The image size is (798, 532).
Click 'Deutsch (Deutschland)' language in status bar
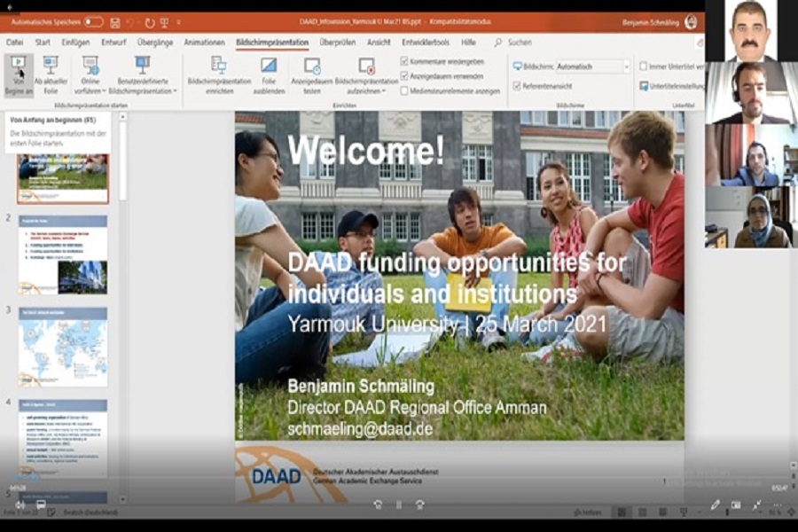coord(90,512)
